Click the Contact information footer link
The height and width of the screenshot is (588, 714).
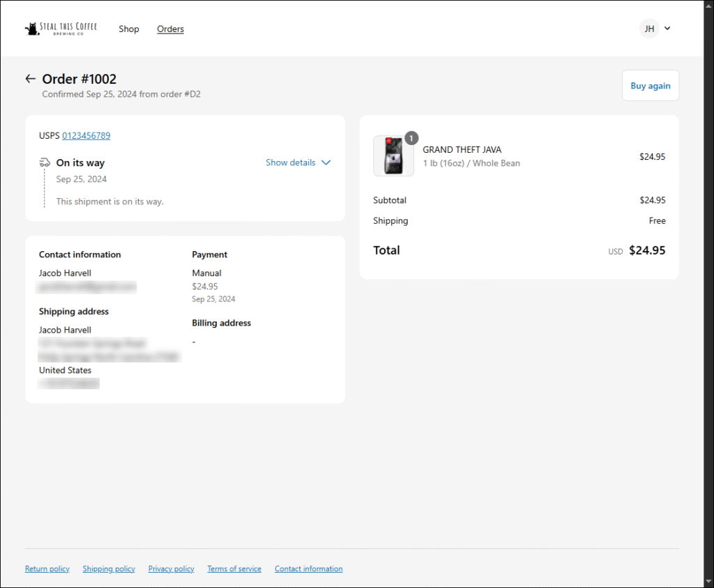coord(308,568)
